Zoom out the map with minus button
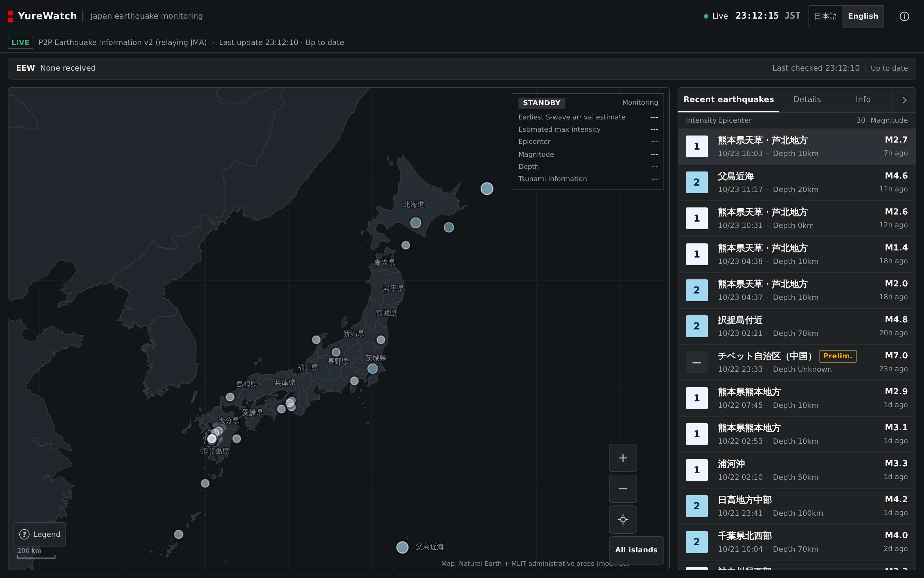Screen dimensions: 924x578 coord(623,488)
